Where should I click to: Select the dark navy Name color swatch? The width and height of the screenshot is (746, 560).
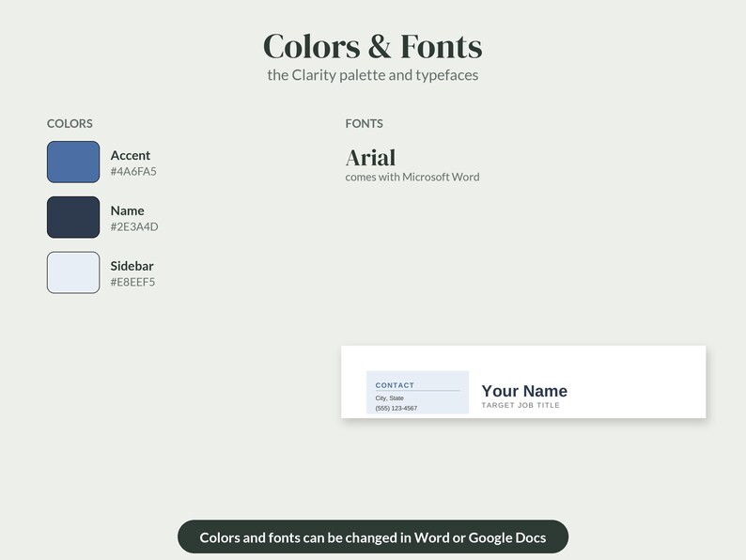coord(73,217)
